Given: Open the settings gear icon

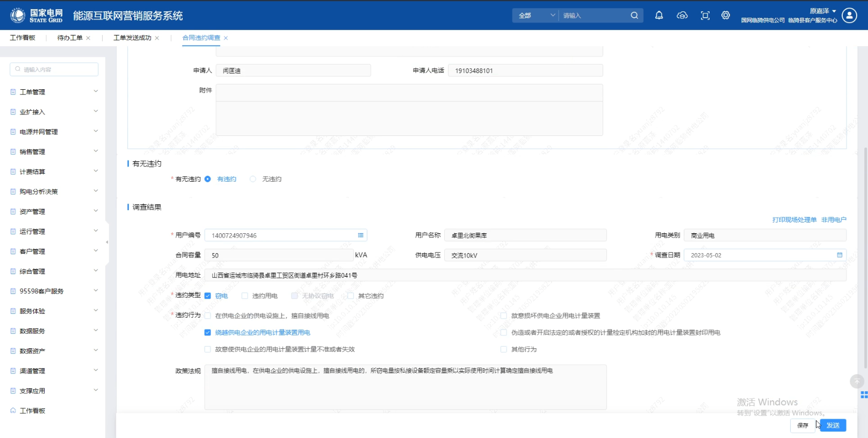Looking at the screenshot, I should tap(726, 16).
